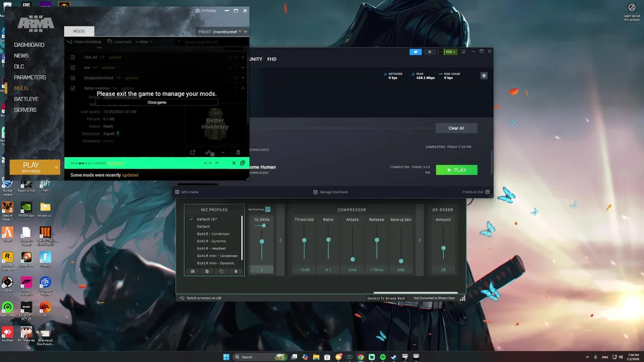Collapse the Better Inventory mod details
644x362 pixels.
(243, 88)
